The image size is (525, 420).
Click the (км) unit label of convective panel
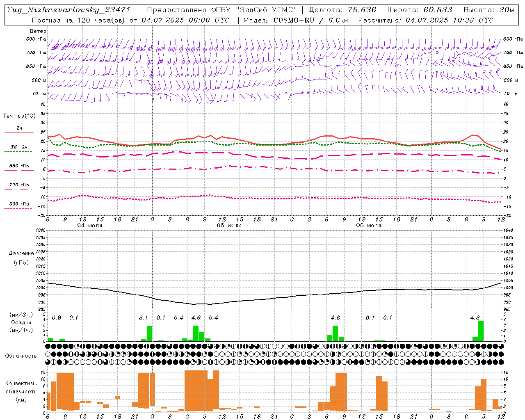tap(21, 399)
